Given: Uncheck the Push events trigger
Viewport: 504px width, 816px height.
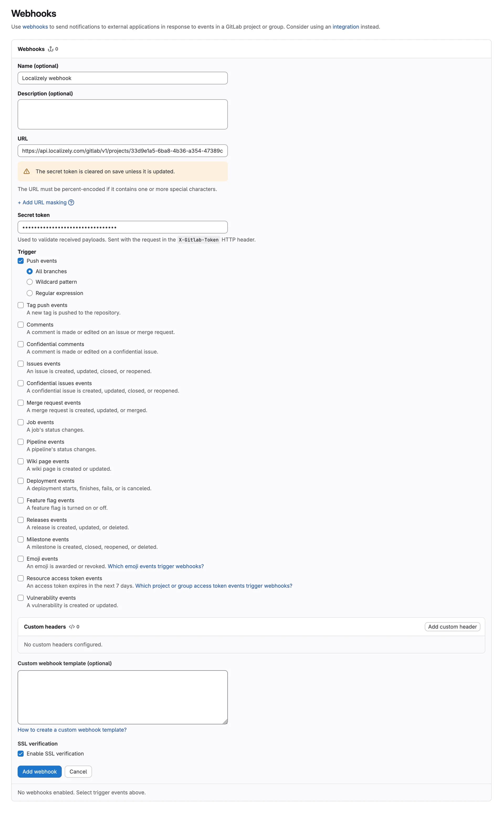Looking at the screenshot, I should [x=21, y=261].
